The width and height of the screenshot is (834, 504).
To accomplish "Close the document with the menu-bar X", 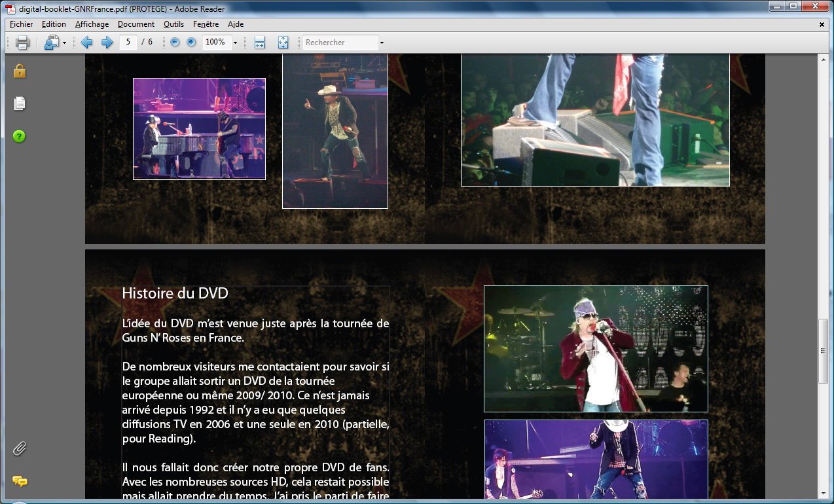I will point(822,24).
